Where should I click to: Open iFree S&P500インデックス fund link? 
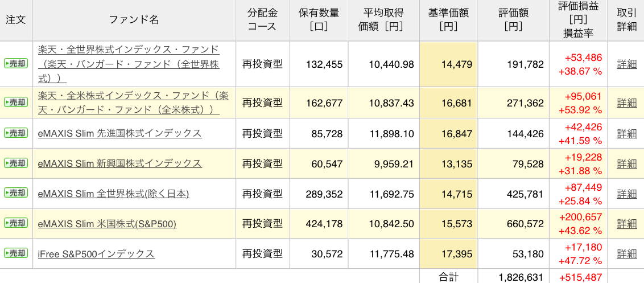pyautogui.click(x=96, y=254)
